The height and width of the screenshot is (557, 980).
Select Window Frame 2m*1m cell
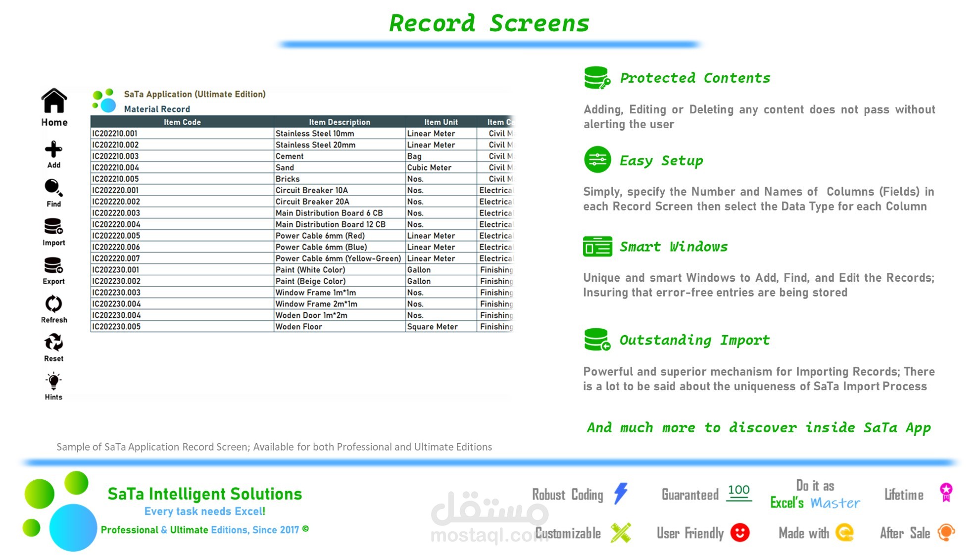pyautogui.click(x=340, y=304)
